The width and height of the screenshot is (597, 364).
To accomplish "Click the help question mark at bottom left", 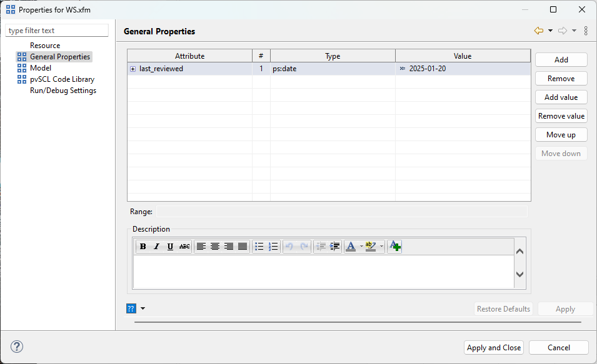I will [16, 347].
